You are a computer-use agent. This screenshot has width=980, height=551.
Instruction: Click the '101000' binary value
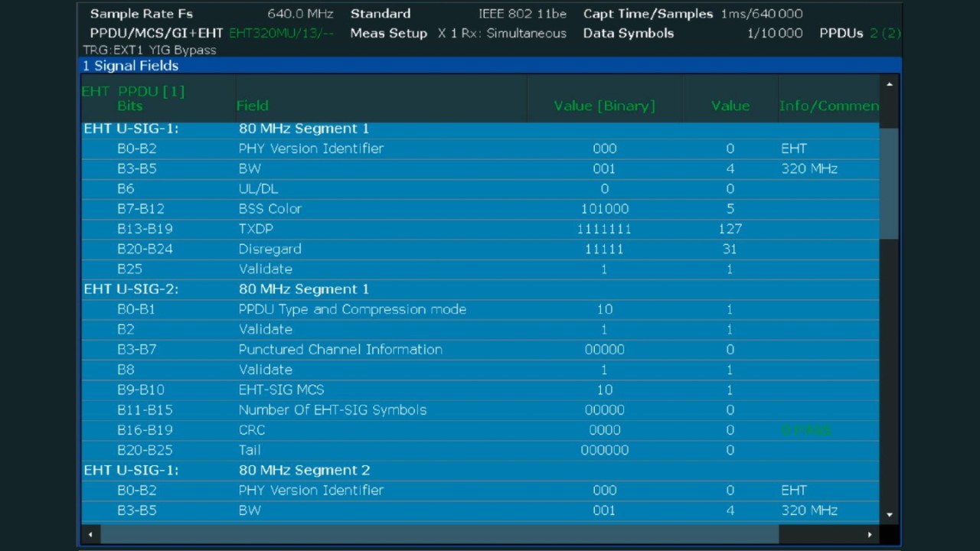pyautogui.click(x=604, y=209)
